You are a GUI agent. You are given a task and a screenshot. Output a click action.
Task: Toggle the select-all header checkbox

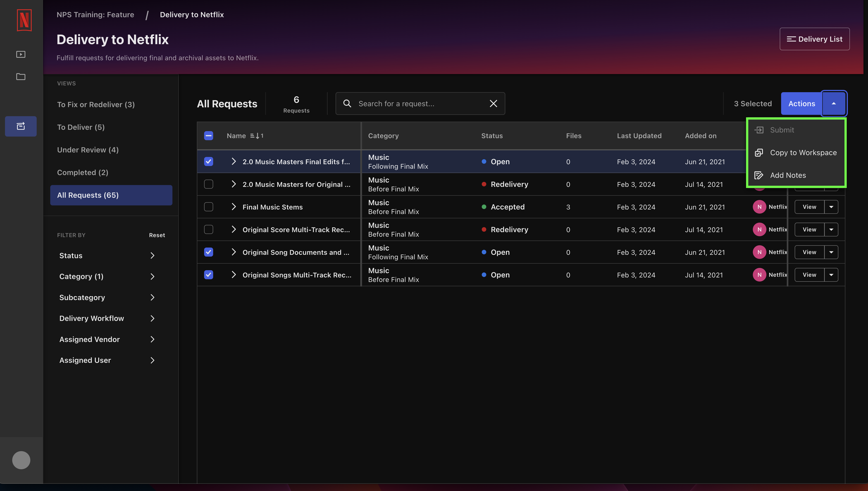pyautogui.click(x=209, y=136)
